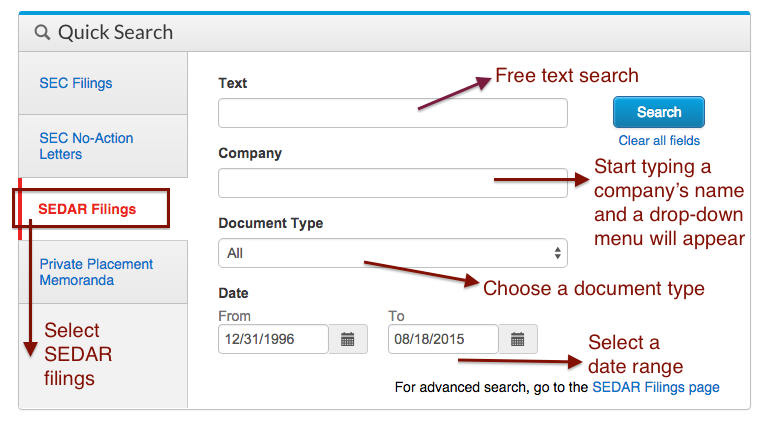
Task: Click the Document Type label
Action: [271, 223]
